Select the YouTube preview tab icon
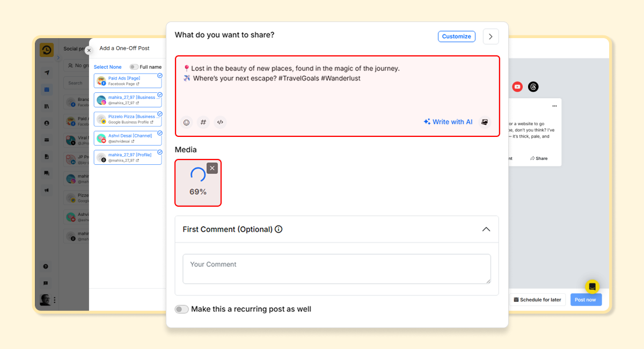This screenshot has height=349, width=644. click(517, 86)
